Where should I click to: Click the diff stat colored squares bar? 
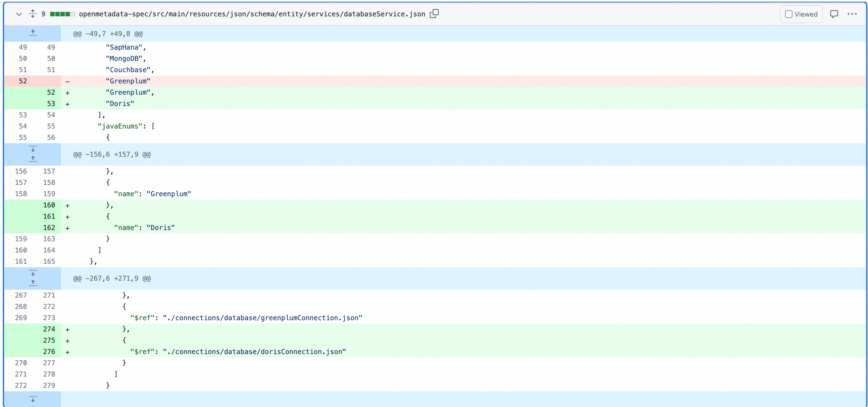(62, 14)
